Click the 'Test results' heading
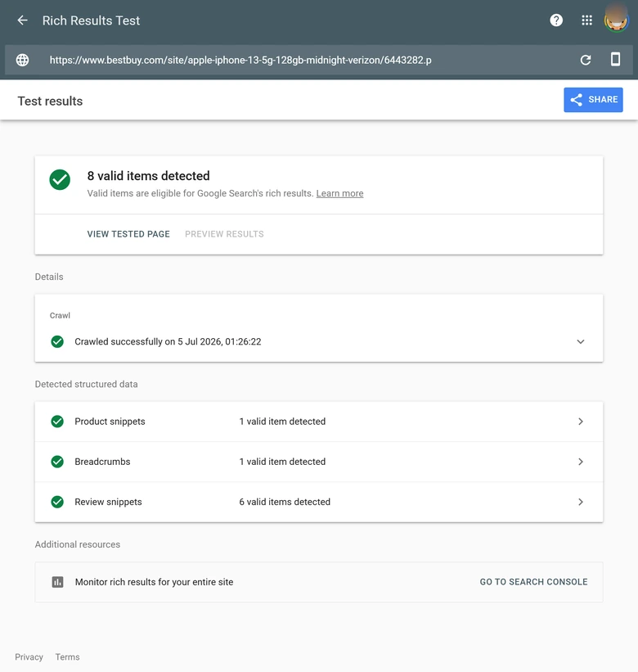Screen dimensions: 638x672 tap(50, 101)
